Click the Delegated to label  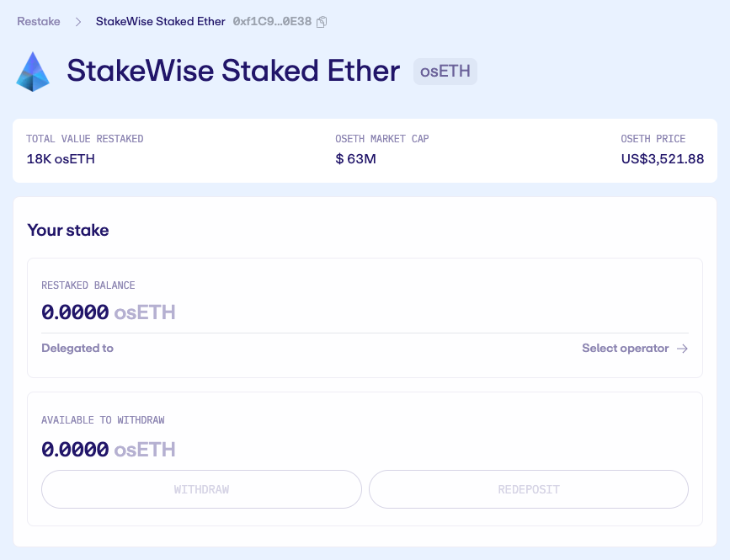point(77,348)
